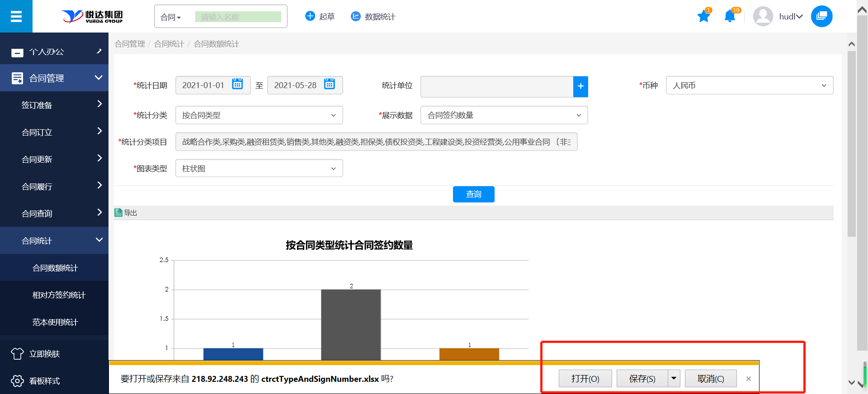Open start date calendar picker
The image size is (868, 394).
(237, 84)
